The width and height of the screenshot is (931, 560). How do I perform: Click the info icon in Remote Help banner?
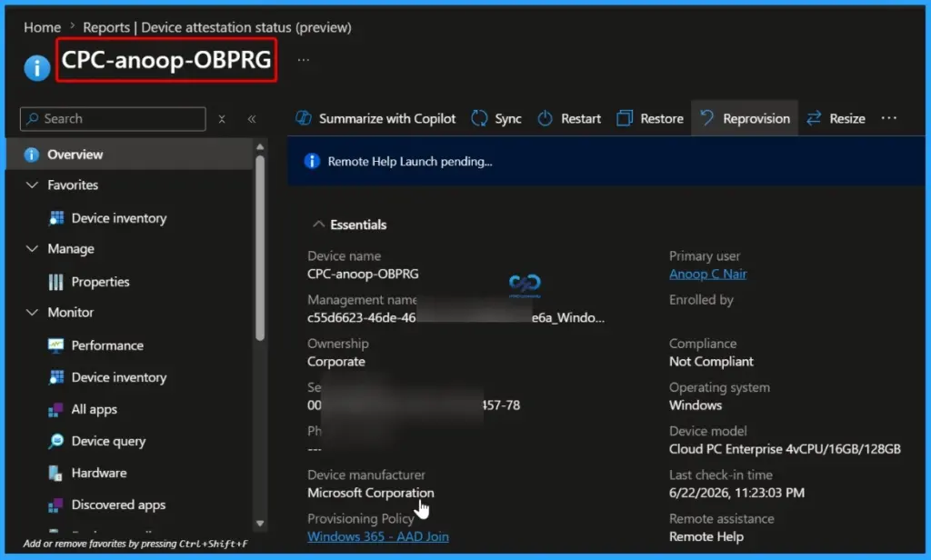313,161
